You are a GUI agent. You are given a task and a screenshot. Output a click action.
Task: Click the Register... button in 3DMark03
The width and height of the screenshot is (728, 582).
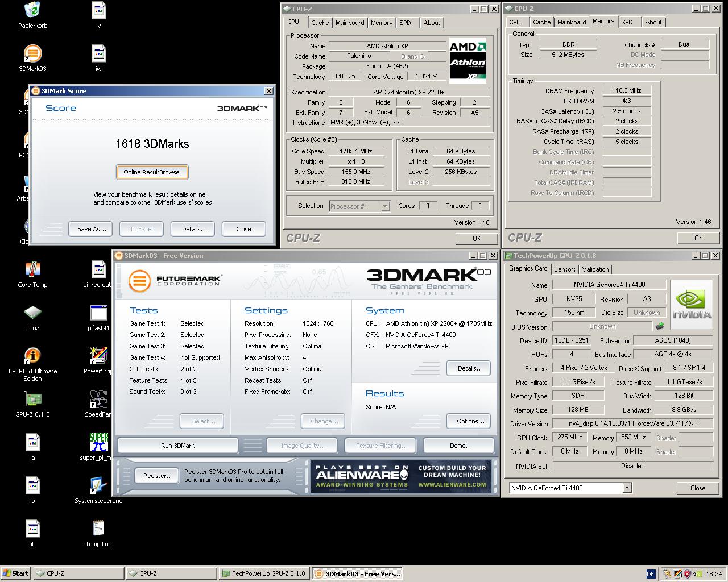[158, 476]
